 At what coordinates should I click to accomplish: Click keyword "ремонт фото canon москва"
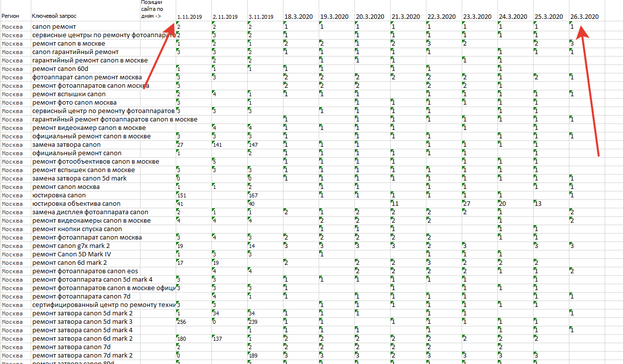click(x=74, y=102)
